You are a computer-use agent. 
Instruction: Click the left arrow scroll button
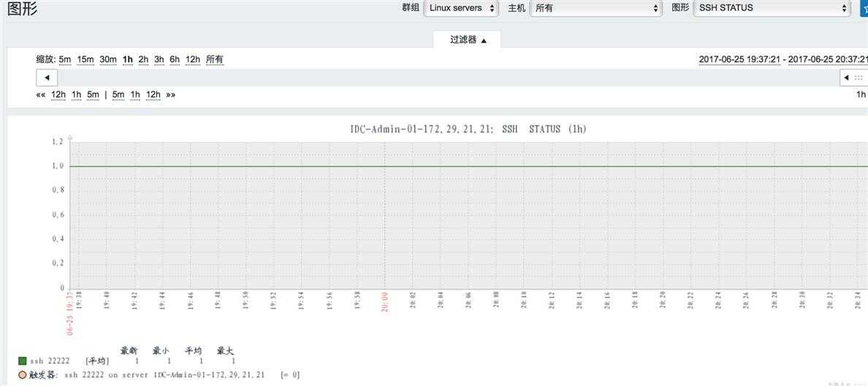pos(47,77)
